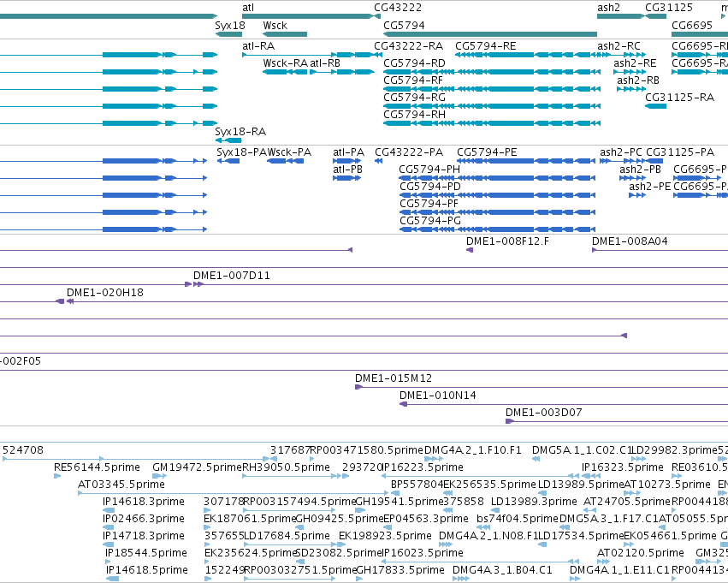The height and width of the screenshot is (583, 728).
Task: Click the RH39050.5prime EST label
Action: (x=287, y=467)
